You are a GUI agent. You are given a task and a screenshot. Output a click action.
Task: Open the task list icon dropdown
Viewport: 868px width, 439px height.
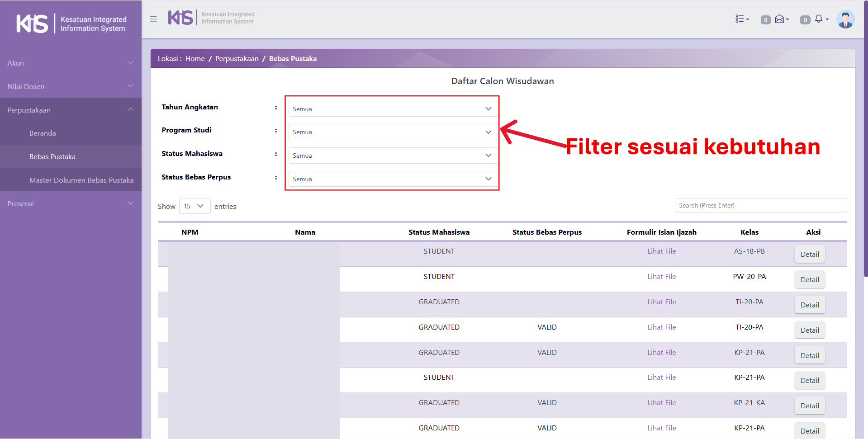click(x=742, y=19)
